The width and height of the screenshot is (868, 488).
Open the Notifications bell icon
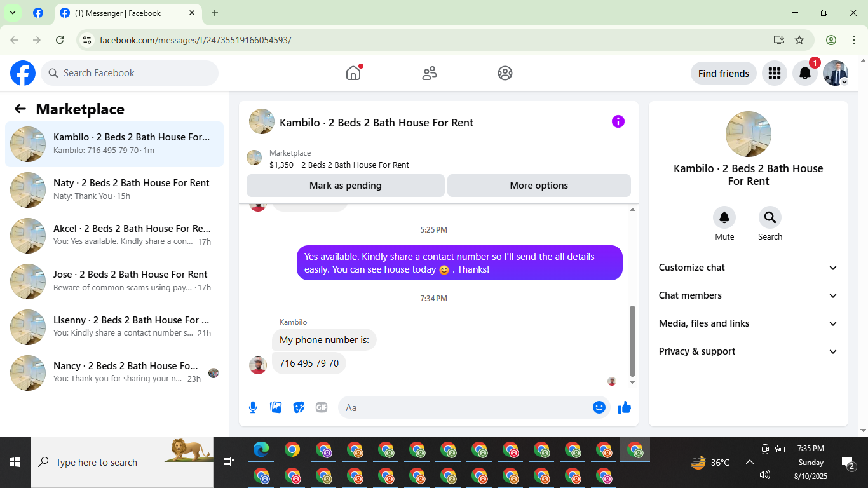click(x=805, y=73)
